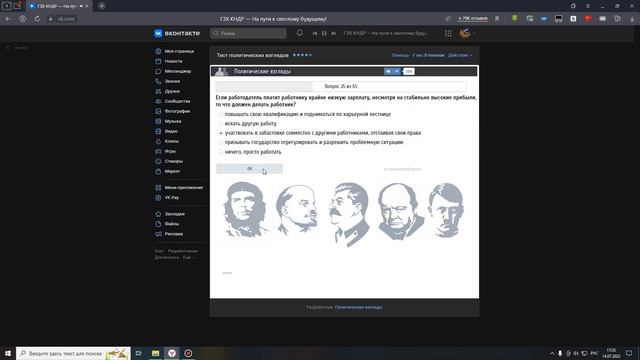Click the ВКонтакте logo
640x360 pixels.
[177, 33]
